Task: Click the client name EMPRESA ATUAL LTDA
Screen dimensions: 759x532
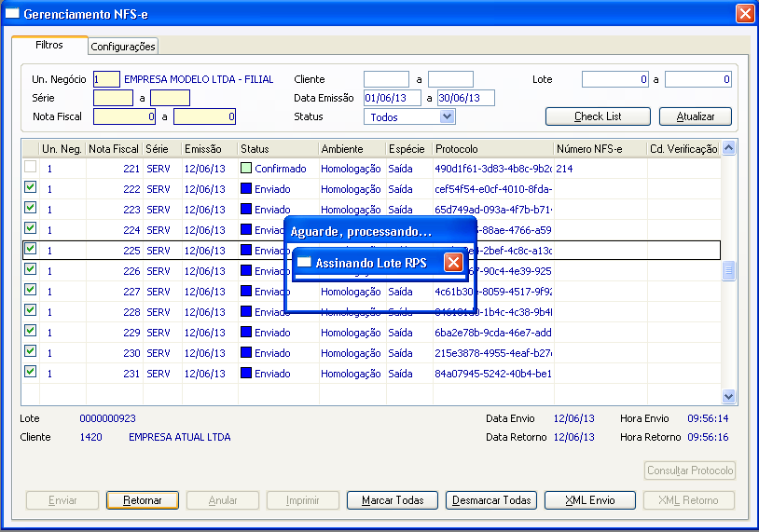Action: pos(180,437)
